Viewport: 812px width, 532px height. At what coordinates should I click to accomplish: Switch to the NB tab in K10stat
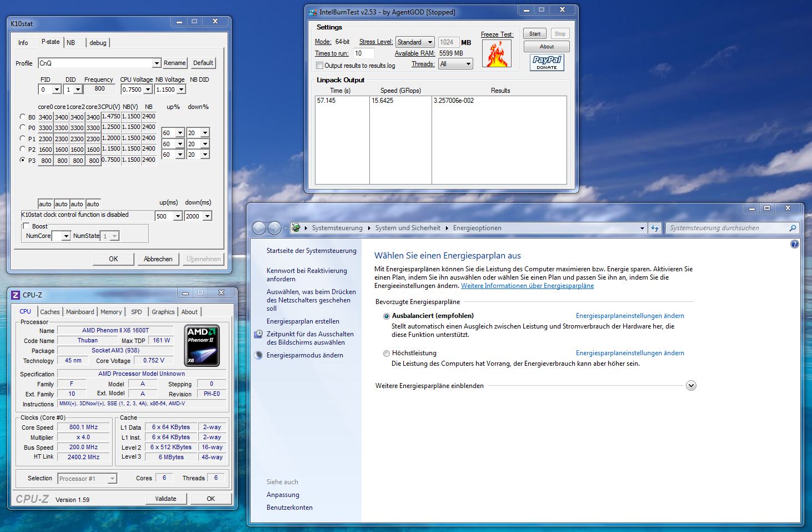click(x=71, y=43)
